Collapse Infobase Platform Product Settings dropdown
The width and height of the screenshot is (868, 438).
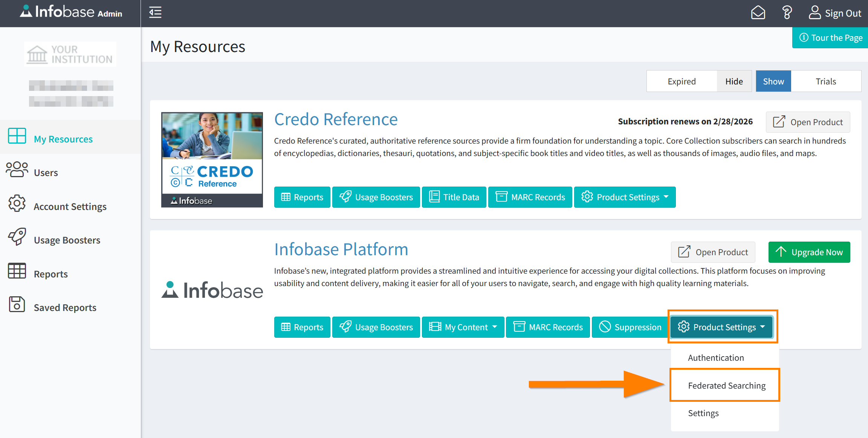pyautogui.click(x=721, y=327)
